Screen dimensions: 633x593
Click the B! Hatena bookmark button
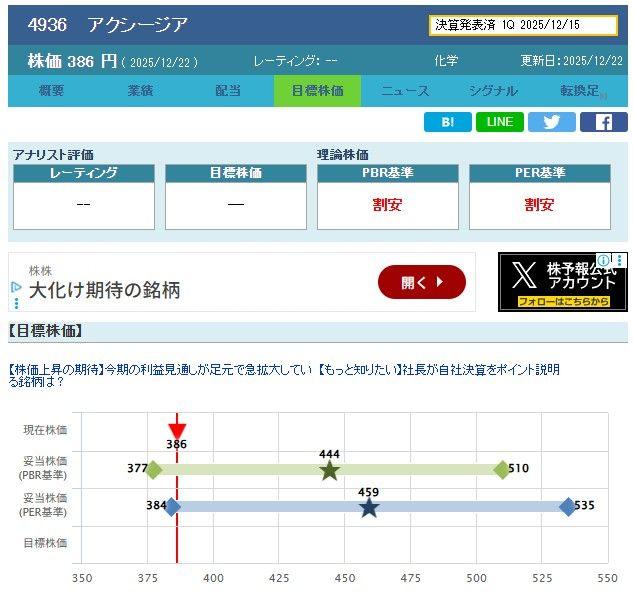[448, 122]
